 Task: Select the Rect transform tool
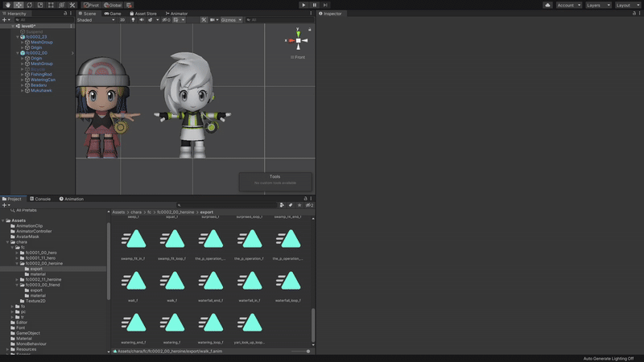51,5
